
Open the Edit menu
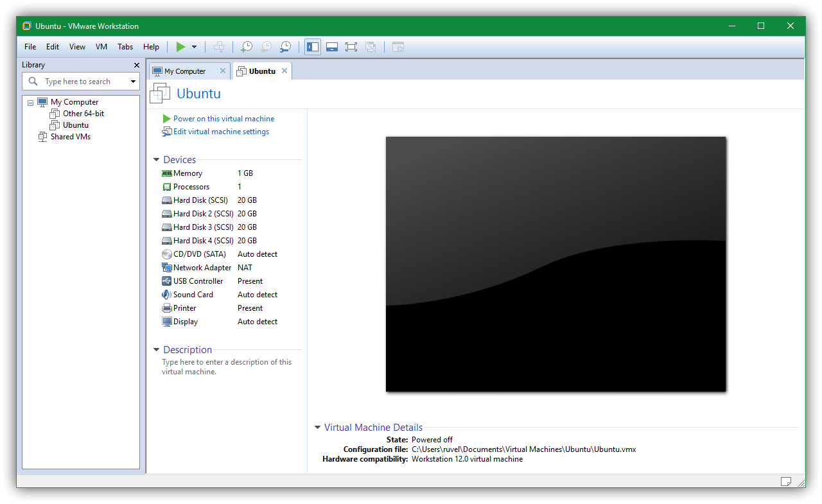point(53,47)
